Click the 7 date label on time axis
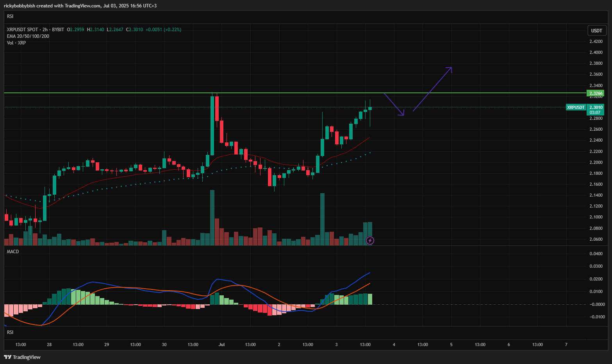 point(566,344)
